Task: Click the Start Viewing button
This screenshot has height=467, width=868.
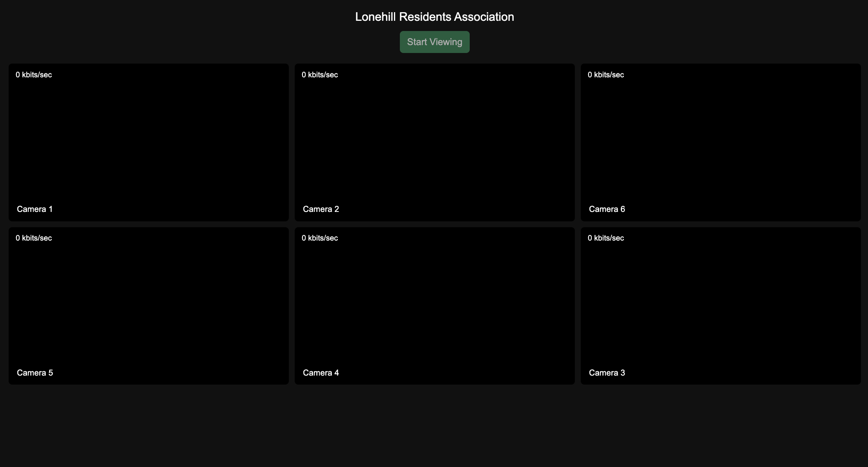Action: pyautogui.click(x=434, y=42)
